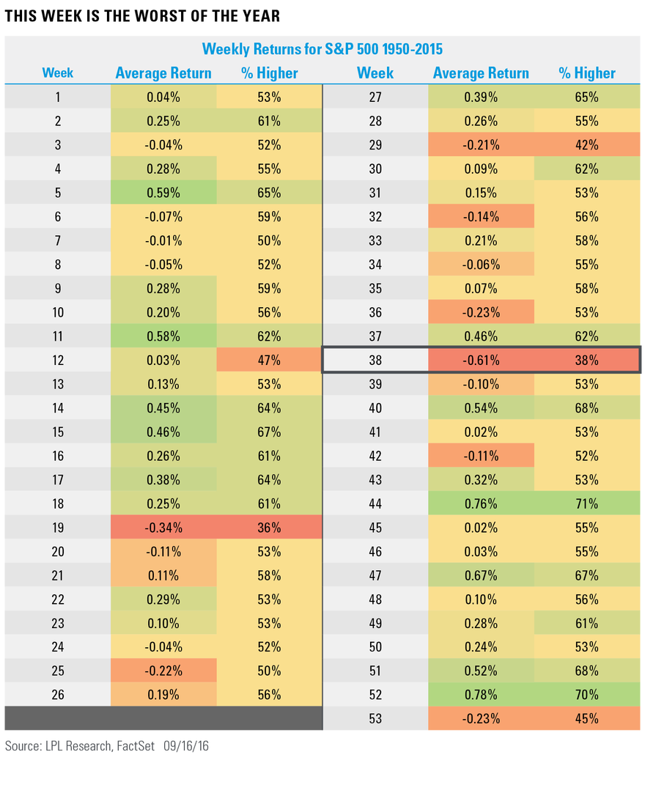Click the 36% higher cell in week 19

tap(269, 528)
